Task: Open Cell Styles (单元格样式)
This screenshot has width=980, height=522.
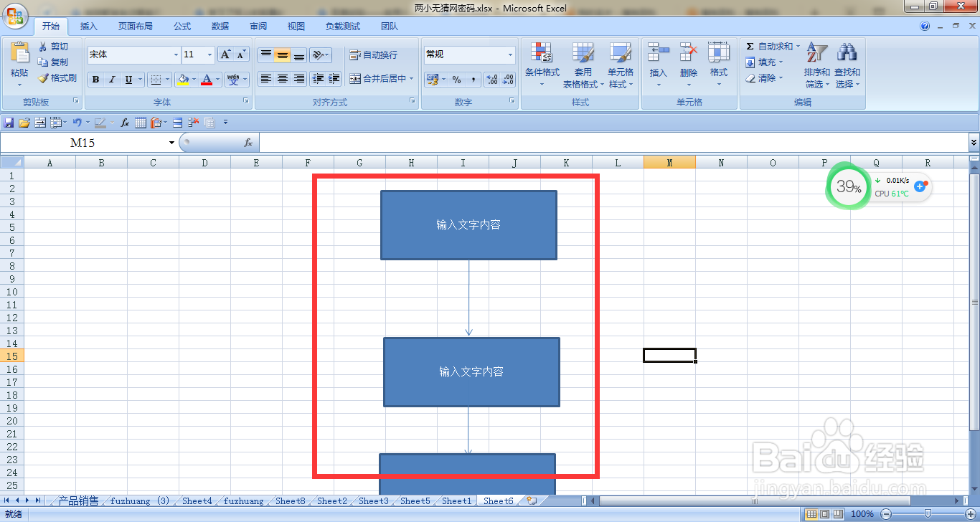Action: click(x=621, y=65)
